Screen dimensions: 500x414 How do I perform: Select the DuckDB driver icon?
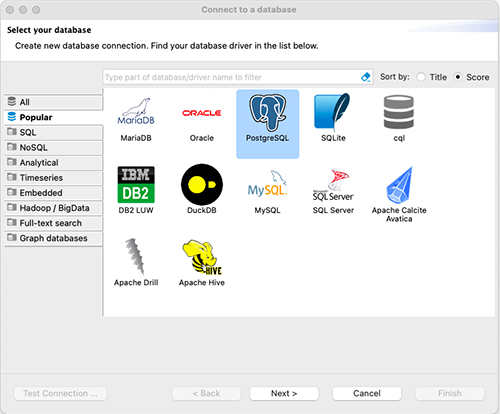[x=202, y=184]
